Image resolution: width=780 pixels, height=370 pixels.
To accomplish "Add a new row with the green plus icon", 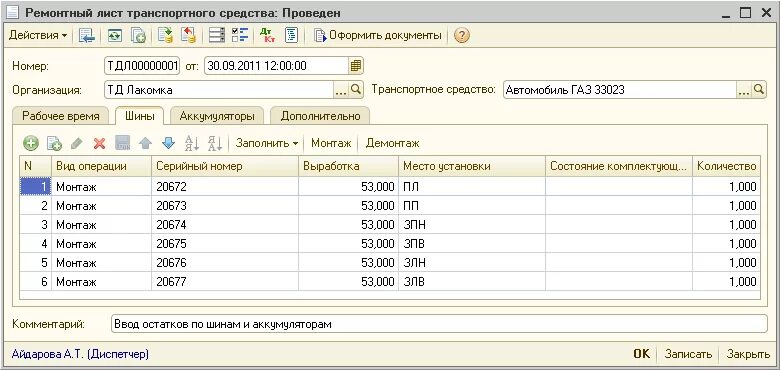I will (31, 144).
